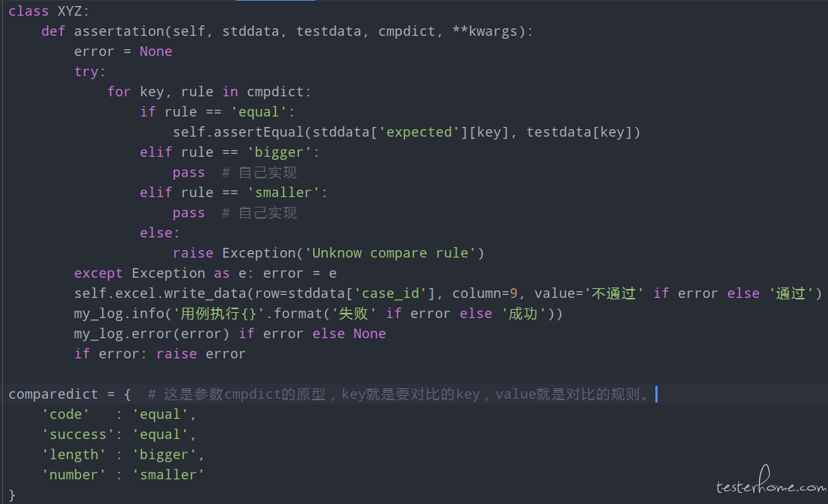Click my_log.error(error) statement
This screenshot has height=504, width=828.
pos(152,334)
